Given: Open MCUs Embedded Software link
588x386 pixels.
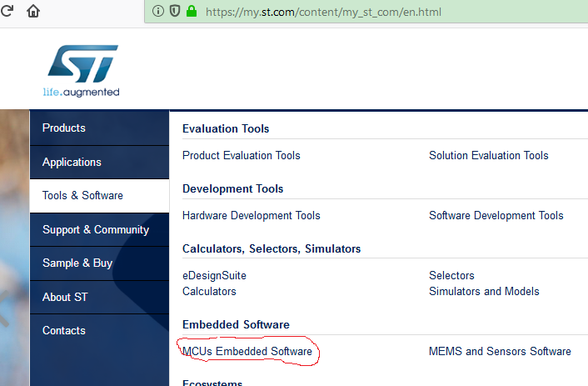Looking at the screenshot, I should [247, 352].
